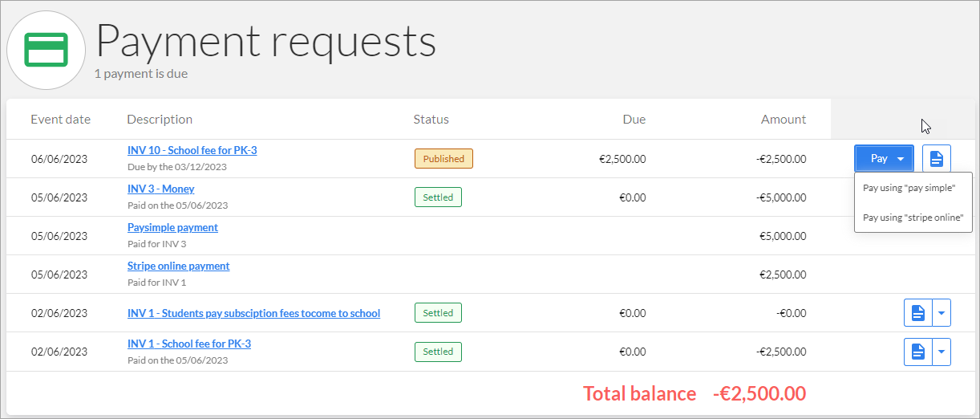Open the Paysimple payment link

(x=172, y=227)
